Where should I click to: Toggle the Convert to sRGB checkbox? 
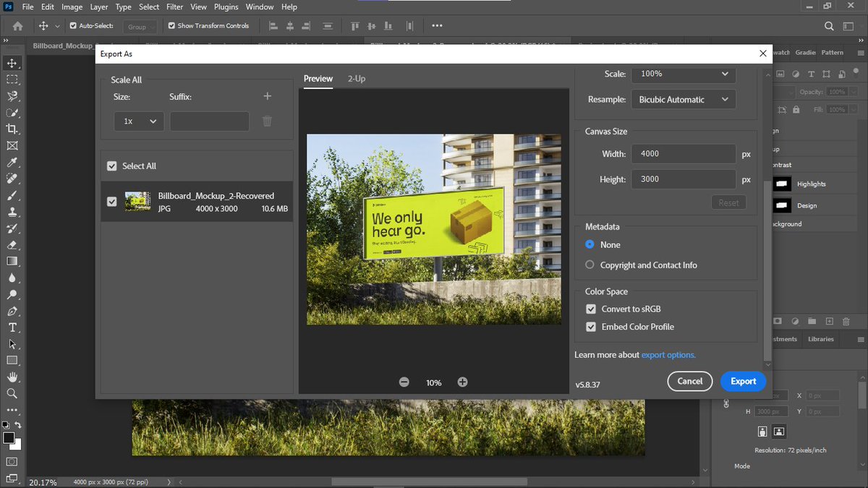[x=591, y=309]
